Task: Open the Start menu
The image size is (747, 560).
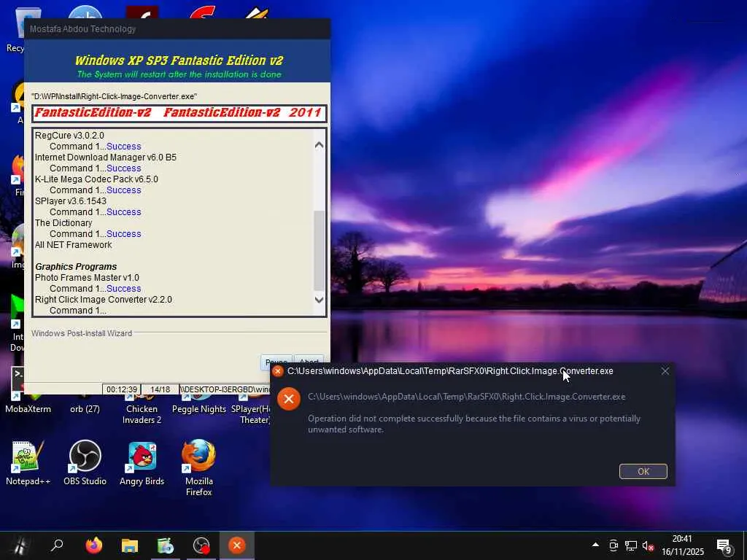Action: [20, 545]
